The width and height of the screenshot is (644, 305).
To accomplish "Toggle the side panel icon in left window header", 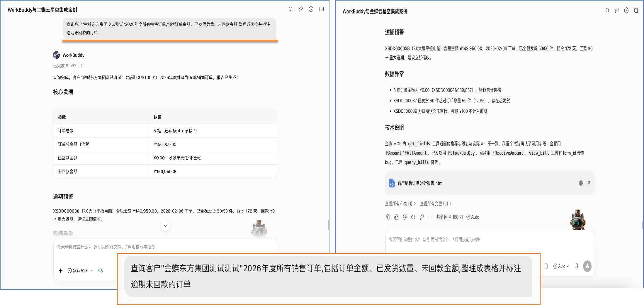I will (x=322, y=9).
